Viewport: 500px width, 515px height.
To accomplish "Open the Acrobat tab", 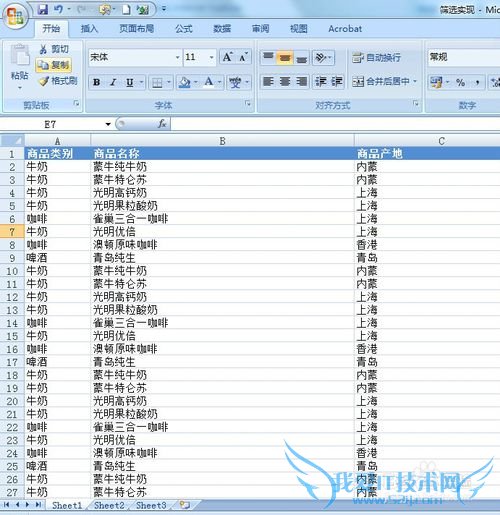I will click(345, 29).
